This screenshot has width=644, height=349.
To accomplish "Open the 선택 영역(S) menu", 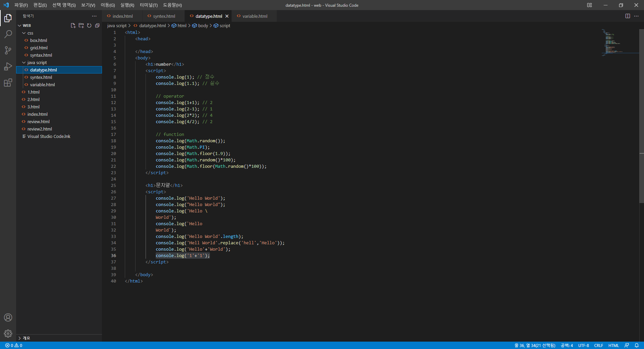I will pyautogui.click(x=64, y=5).
